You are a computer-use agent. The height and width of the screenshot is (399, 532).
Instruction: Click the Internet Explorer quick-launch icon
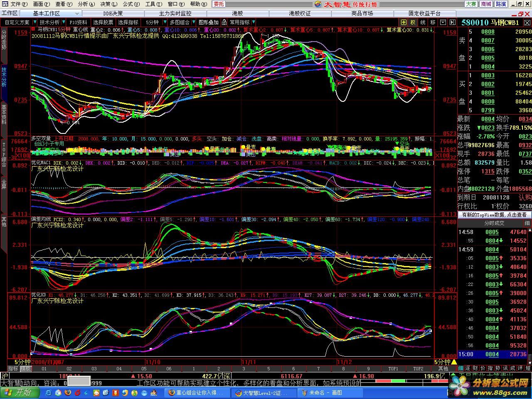click(49, 393)
